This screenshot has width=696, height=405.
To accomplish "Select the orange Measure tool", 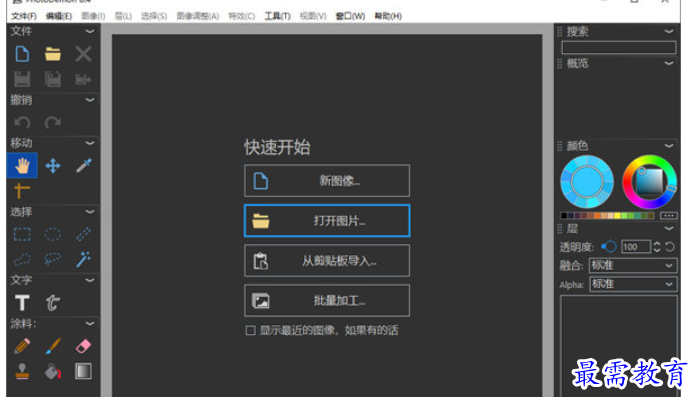I will coord(22,191).
